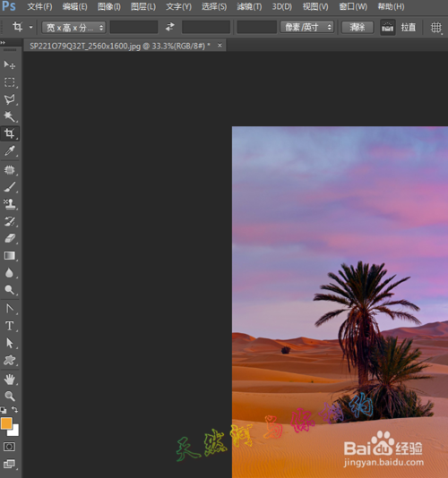The height and width of the screenshot is (478, 448).
Task: Expand crop tool preset picker arrow
Action: point(30,28)
